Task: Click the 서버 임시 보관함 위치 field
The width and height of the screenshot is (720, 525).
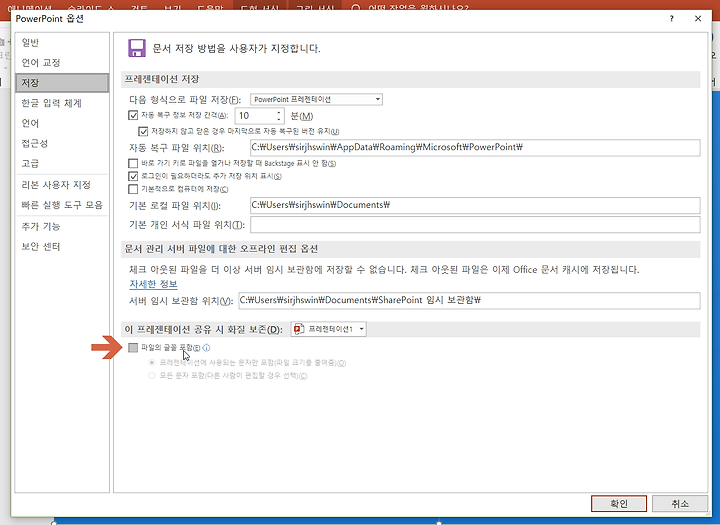Action: point(469,300)
